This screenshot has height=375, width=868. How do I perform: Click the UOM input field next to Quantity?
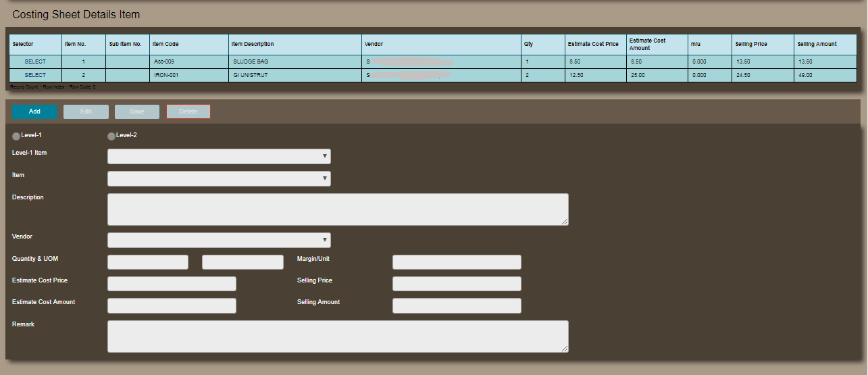[242, 262]
